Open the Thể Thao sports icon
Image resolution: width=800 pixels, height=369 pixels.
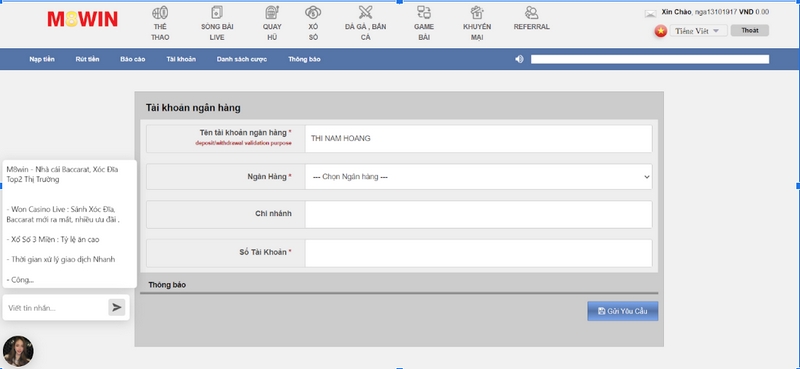pyautogui.click(x=160, y=13)
